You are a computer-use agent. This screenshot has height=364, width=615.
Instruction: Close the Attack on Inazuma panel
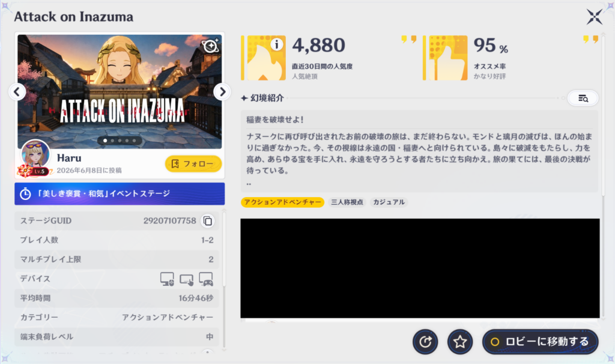pyautogui.click(x=594, y=17)
